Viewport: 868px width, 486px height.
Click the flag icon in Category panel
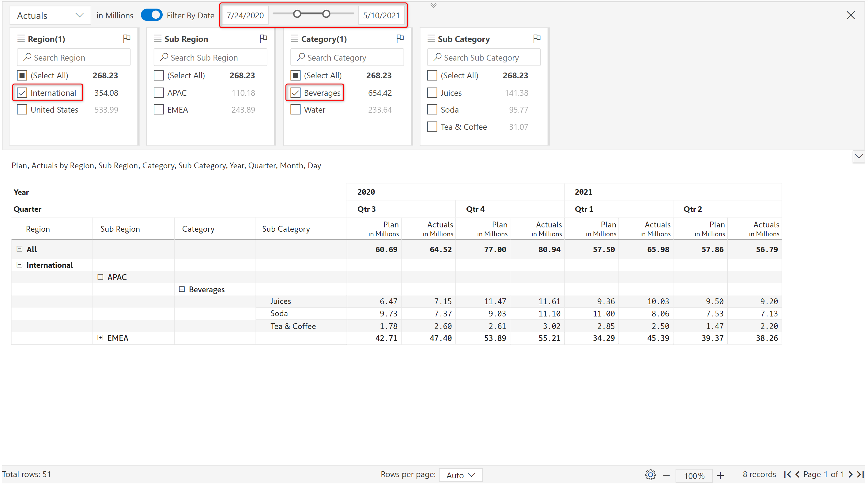coord(400,38)
